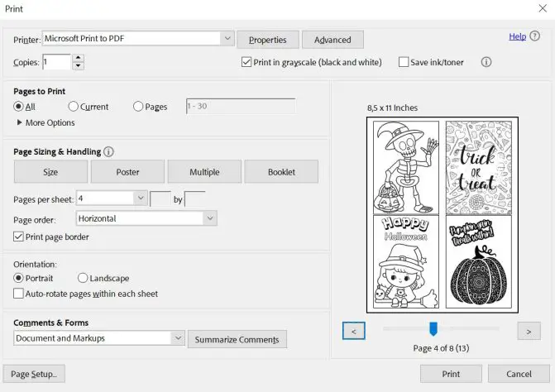
Task: Go to next preview page
Action: pos(529,331)
